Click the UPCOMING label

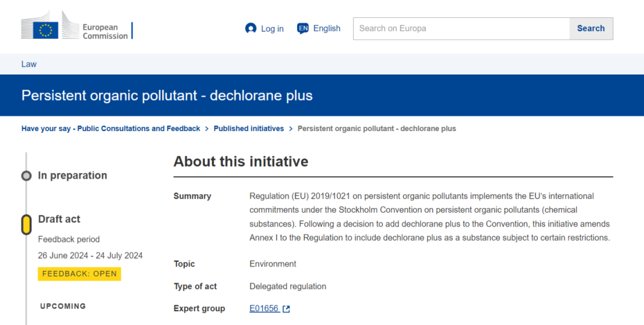tap(63, 306)
